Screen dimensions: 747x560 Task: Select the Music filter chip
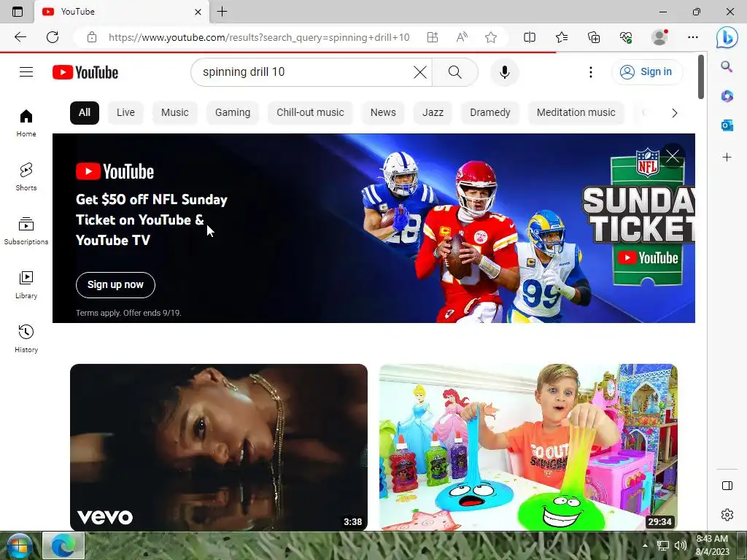[175, 113]
